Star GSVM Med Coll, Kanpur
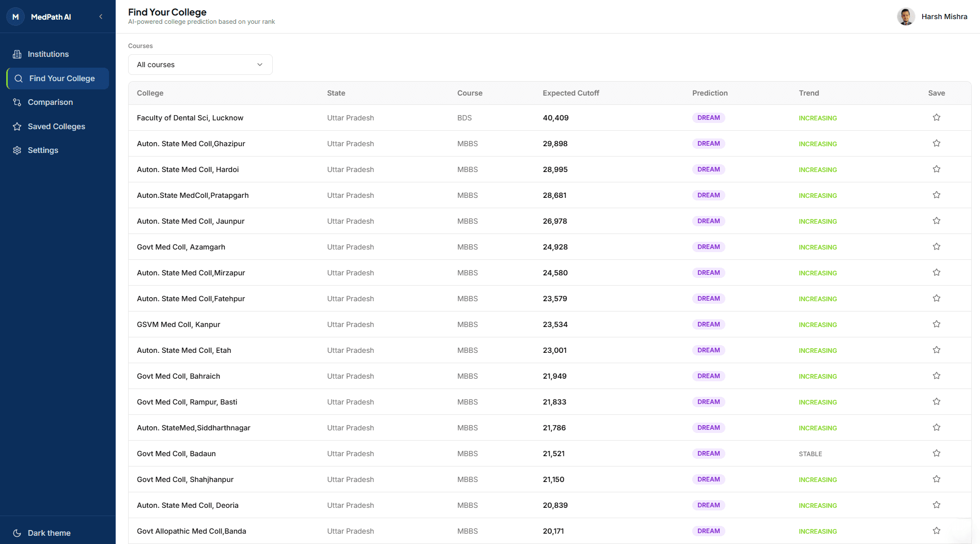The height and width of the screenshot is (544, 980). point(936,324)
